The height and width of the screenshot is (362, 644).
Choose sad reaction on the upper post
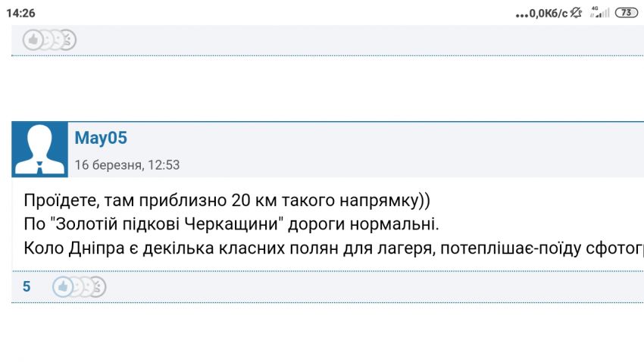point(58,40)
